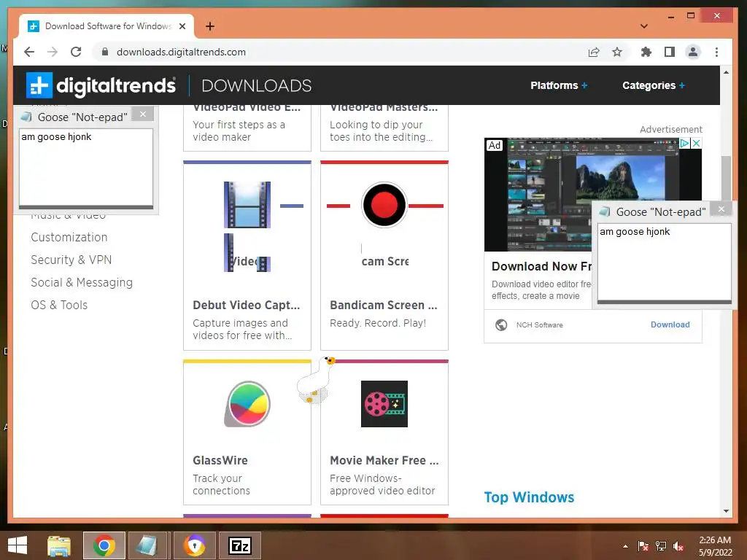Open the 7z taskbar icon

click(239, 545)
